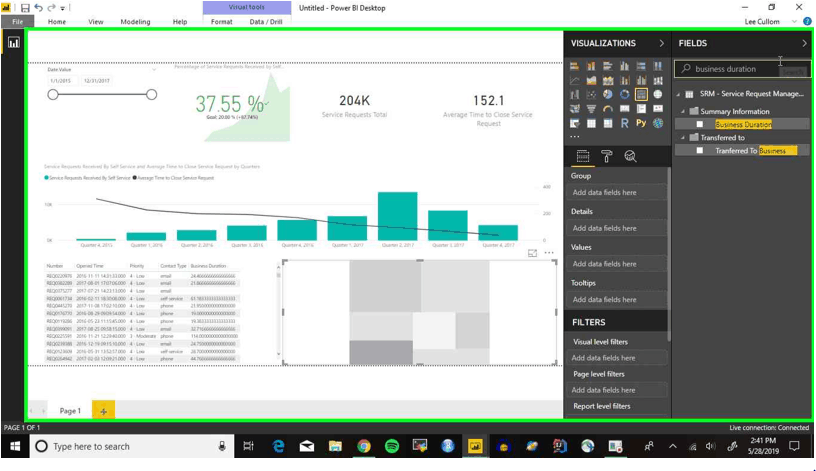Select the slicer visual
This screenshot has width=816, height=471.
click(x=575, y=123)
